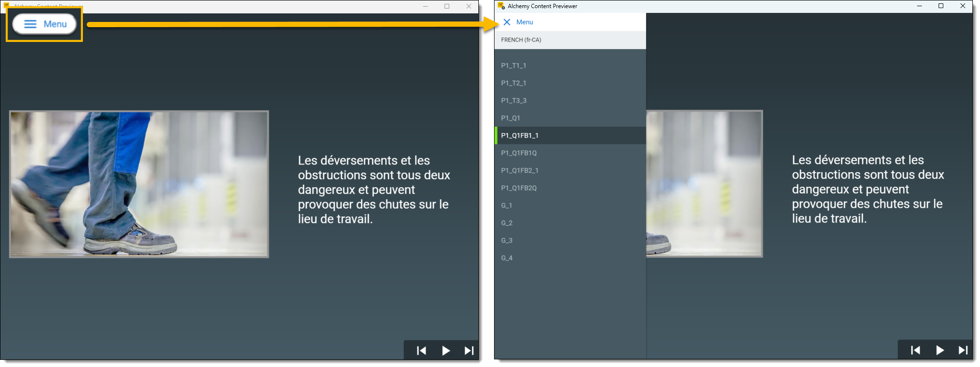This screenshot has height=367, width=980.
Task: Go to the P1_Q1FB2Q slide
Action: point(519,188)
